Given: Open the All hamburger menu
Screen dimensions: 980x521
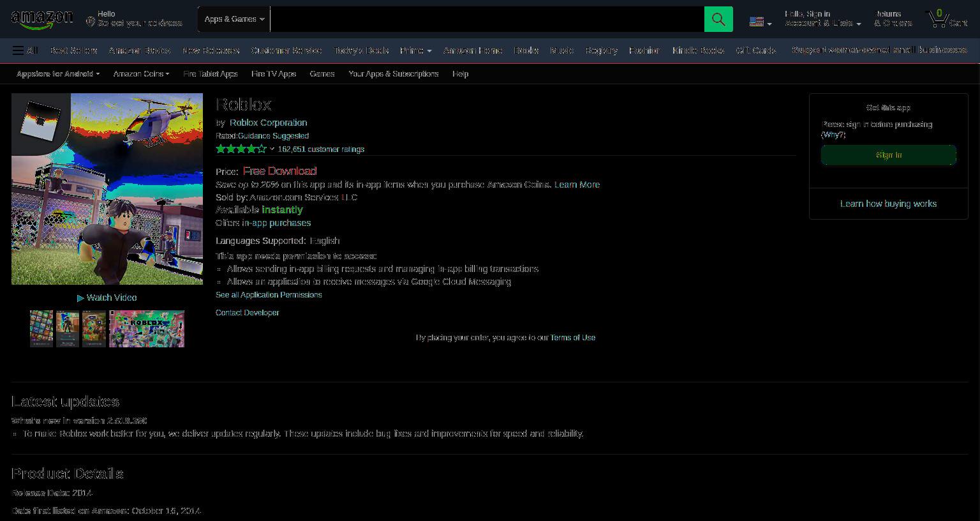Looking at the screenshot, I should pos(26,50).
